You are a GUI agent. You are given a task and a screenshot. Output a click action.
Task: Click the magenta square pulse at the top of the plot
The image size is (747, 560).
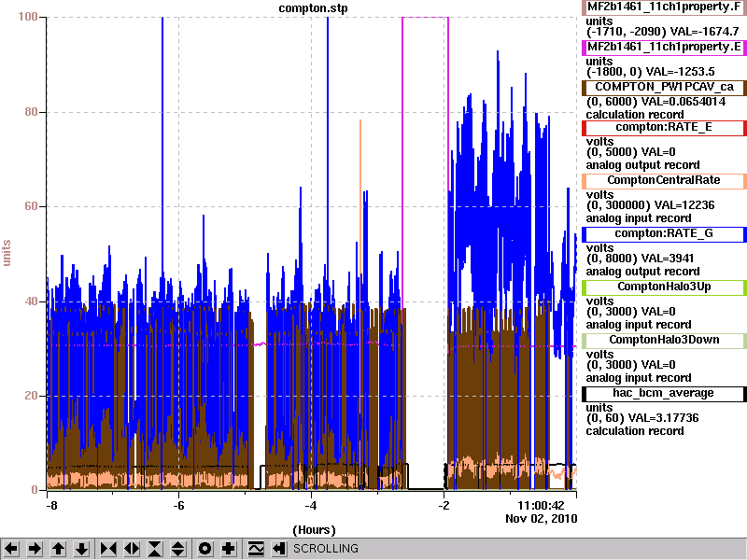click(425, 17)
